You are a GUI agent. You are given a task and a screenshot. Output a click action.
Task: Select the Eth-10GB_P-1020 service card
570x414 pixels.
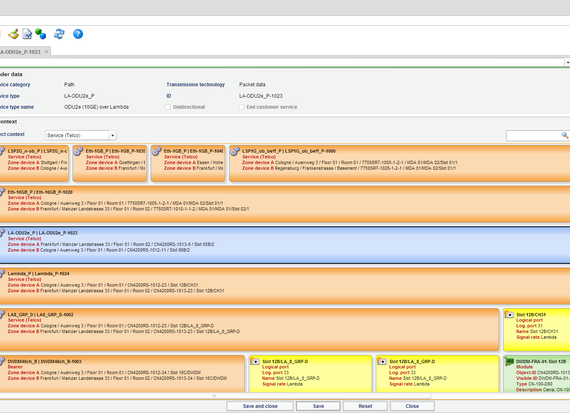tap(285, 204)
